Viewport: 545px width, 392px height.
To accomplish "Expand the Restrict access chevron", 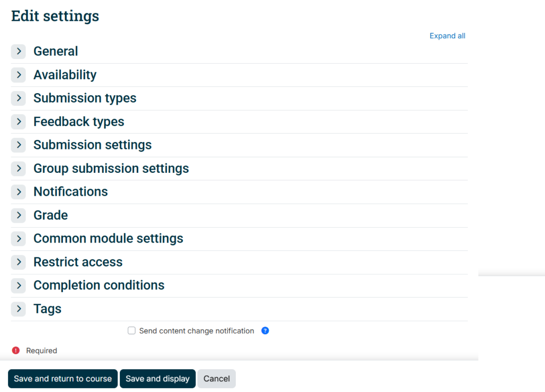I will click(x=19, y=262).
